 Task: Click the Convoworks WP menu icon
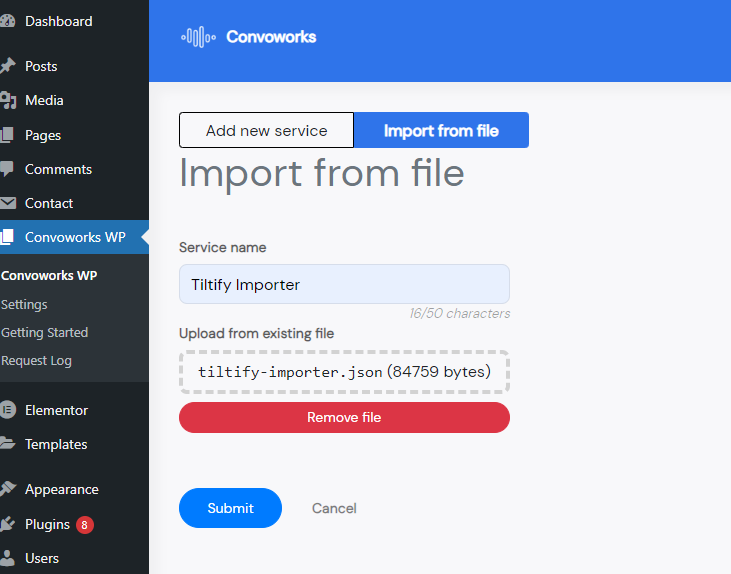[x=7, y=237]
